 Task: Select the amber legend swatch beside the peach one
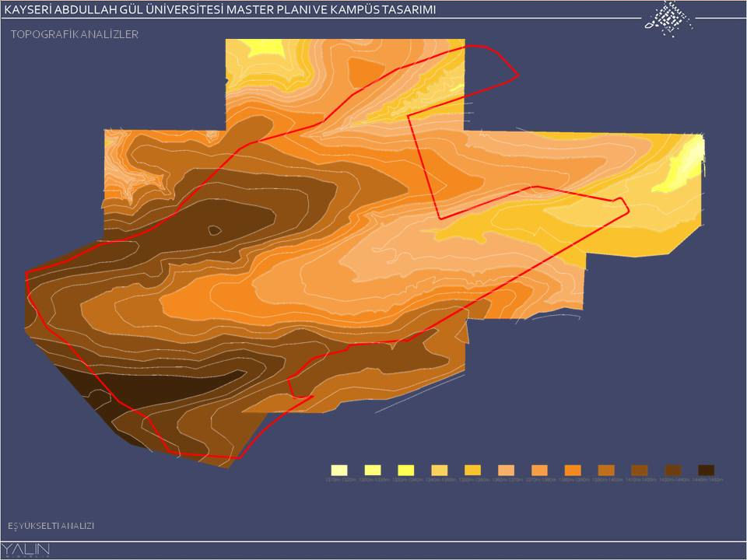coord(472,470)
